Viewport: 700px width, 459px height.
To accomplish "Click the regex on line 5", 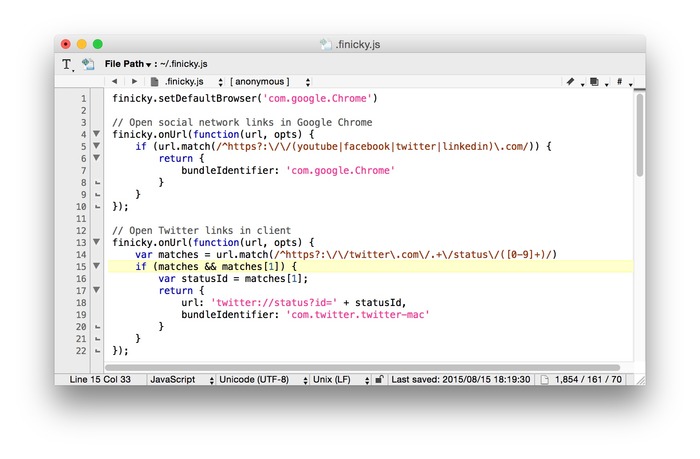I will pyautogui.click(x=372, y=146).
